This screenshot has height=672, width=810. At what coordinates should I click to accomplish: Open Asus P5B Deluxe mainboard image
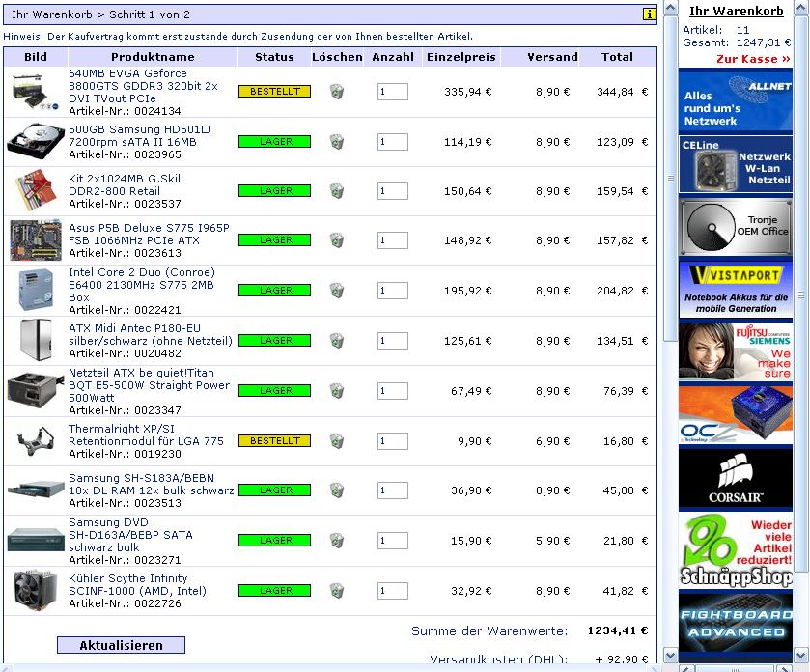click(x=35, y=240)
